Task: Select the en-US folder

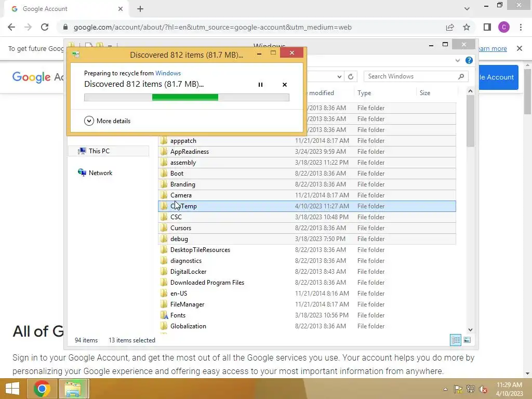Action: [307, 293]
